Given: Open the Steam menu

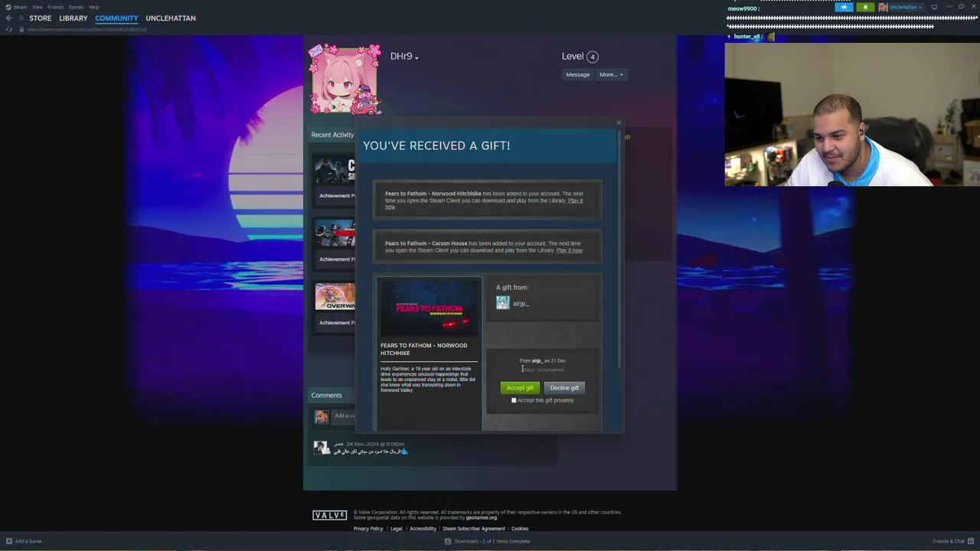Looking at the screenshot, I should point(20,7).
